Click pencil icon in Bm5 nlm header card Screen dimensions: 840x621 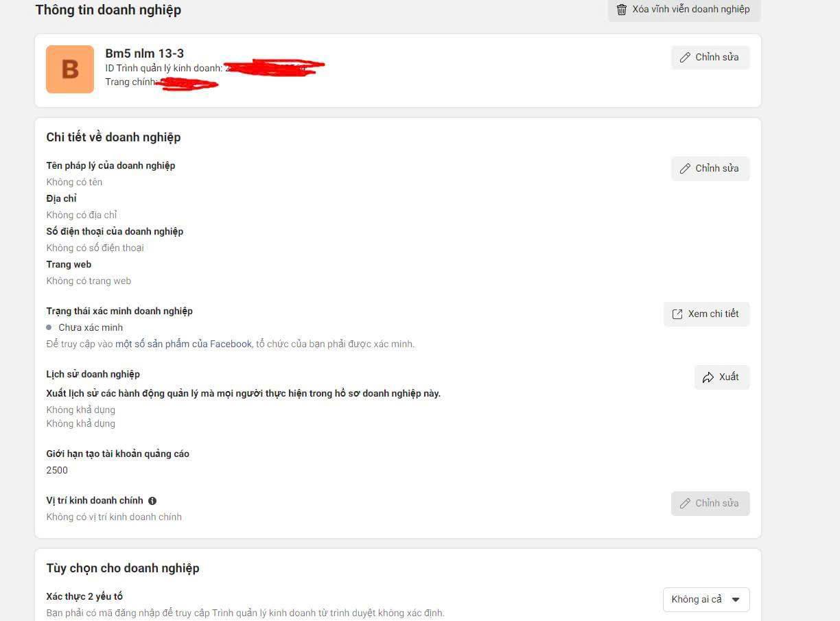[685, 58]
